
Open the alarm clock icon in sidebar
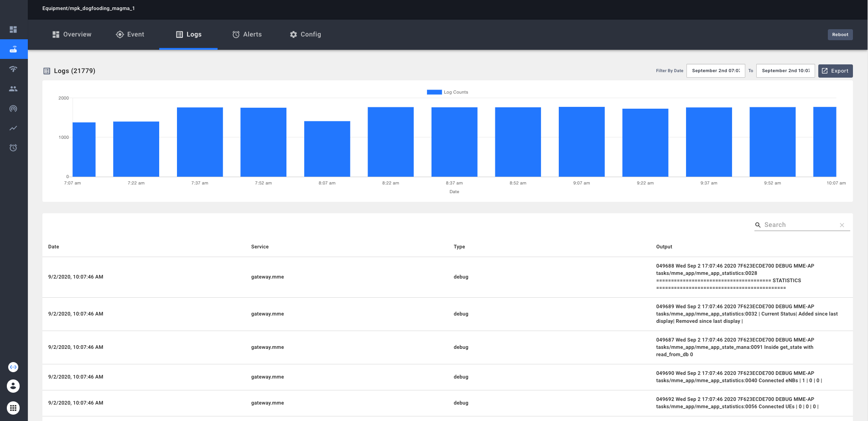[x=13, y=148]
